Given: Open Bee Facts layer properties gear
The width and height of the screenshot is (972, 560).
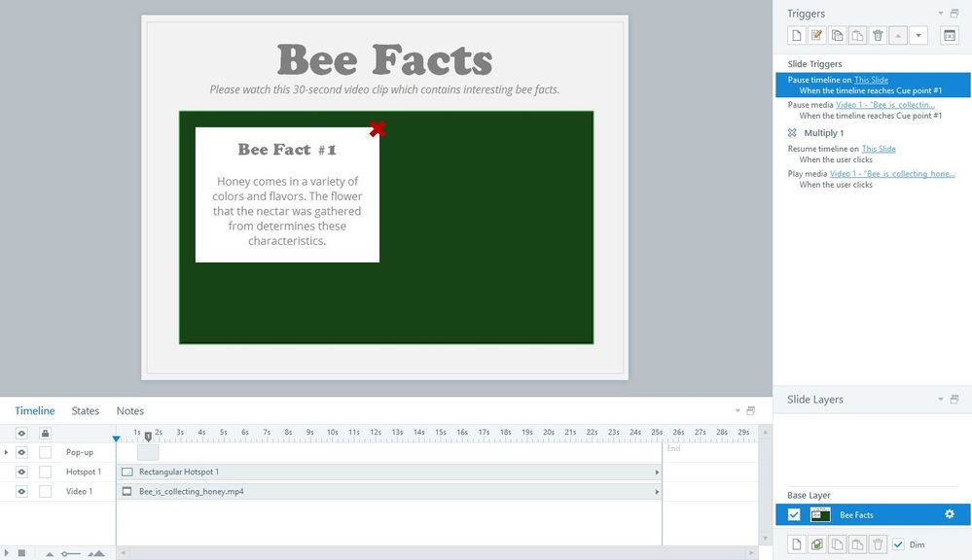Looking at the screenshot, I should click(950, 514).
